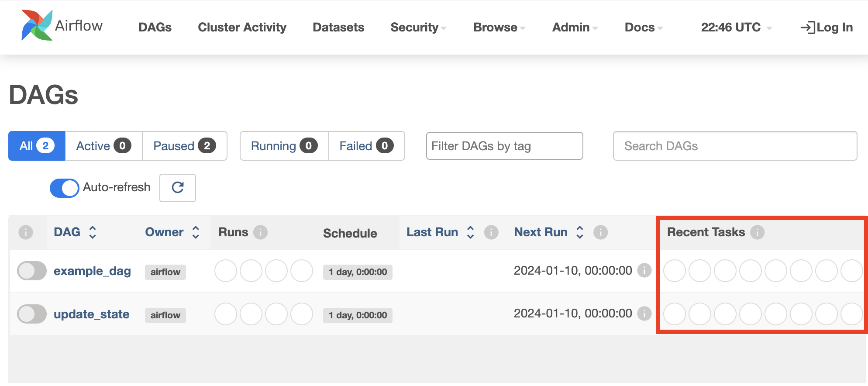Open DAGs in the navigation bar
868x386 pixels.
(155, 28)
